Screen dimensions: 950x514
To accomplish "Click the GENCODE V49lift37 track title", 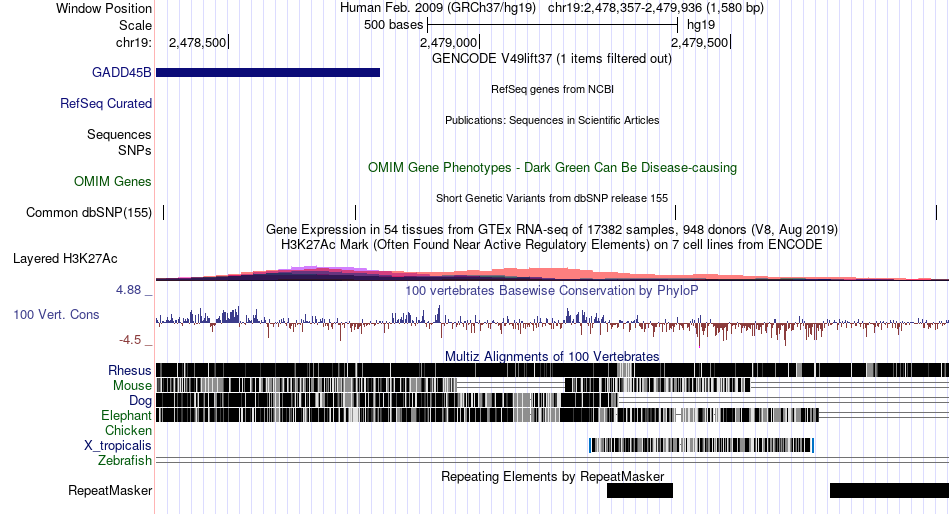I will tap(551, 59).
